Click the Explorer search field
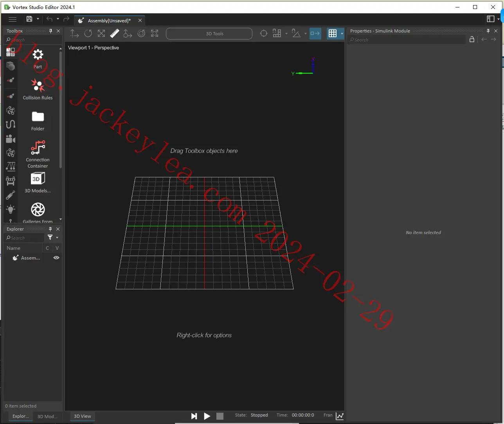The width and height of the screenshot is (504, 424). click(x=25, y=238)
